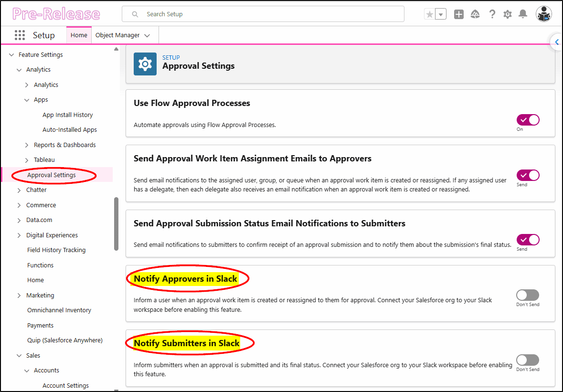Open the user profile avatar
563x392 pixels.
click(x=544, y=14)
